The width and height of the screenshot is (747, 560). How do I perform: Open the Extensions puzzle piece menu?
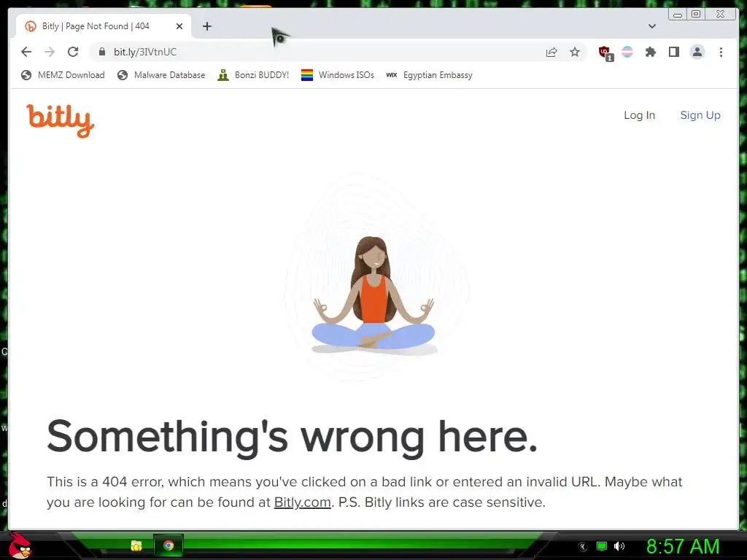click(650, 52)
